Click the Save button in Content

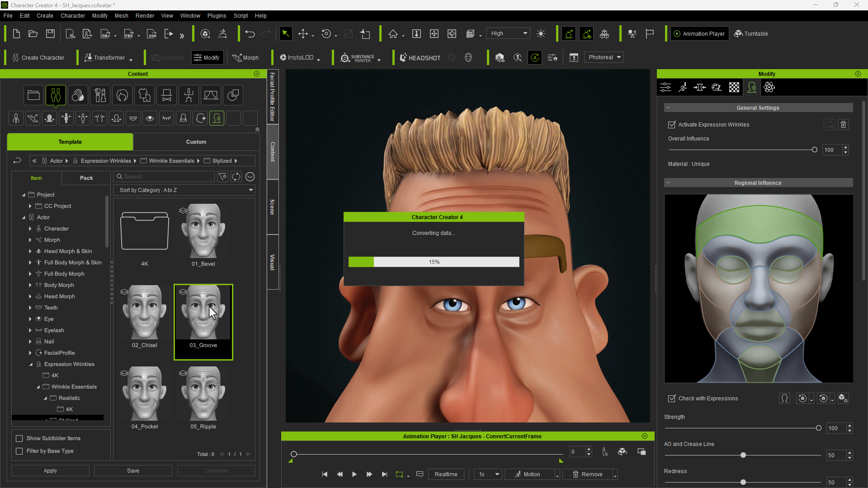pyautogui.click(x=133, y=471)
